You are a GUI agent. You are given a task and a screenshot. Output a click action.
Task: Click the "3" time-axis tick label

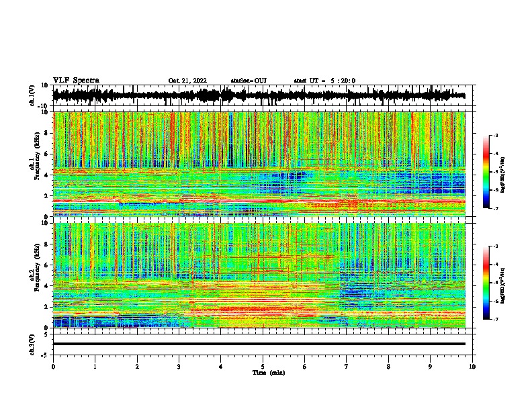click(x=179, y=367)
